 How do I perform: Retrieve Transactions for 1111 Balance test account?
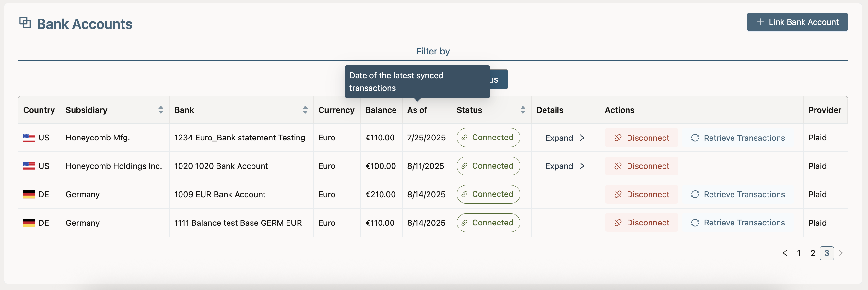(738, 223)
